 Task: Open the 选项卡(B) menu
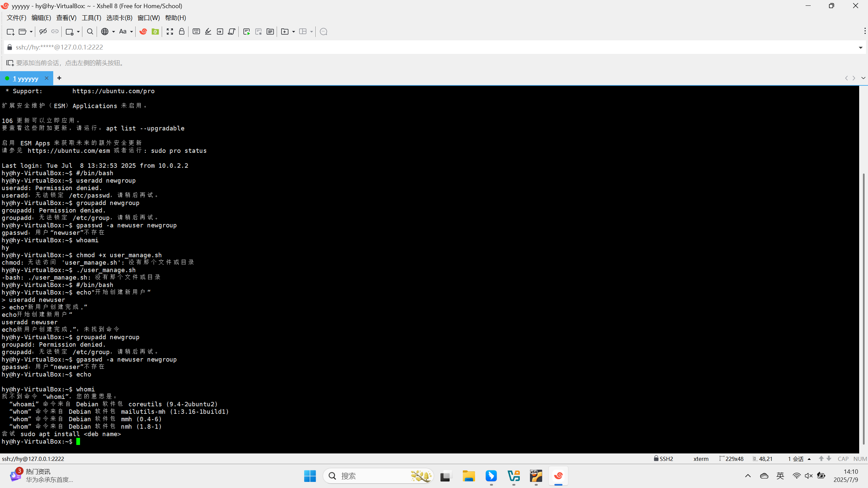[x=119, y=18]
